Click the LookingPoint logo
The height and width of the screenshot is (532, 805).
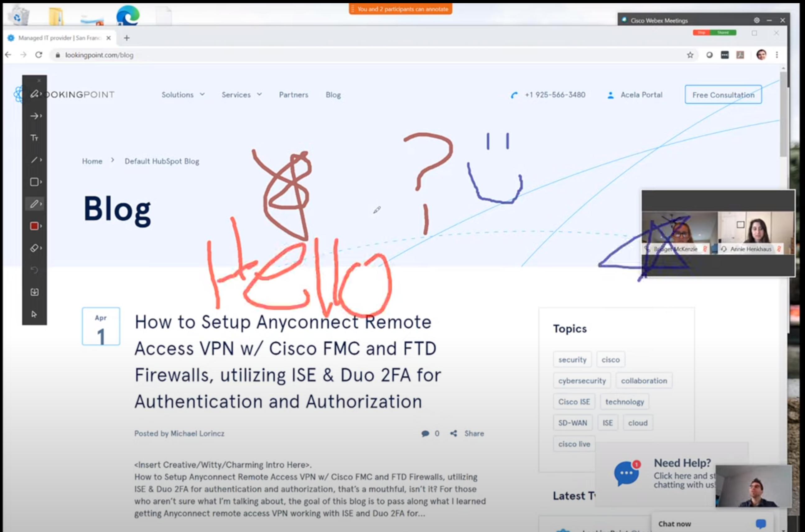coord(64,94)
